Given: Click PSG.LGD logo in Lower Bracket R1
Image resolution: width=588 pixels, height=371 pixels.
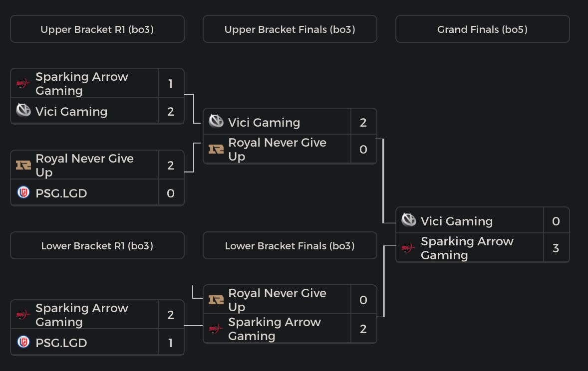Looking at the screenshot, I should pyautogui.click(x=23, y=342).
